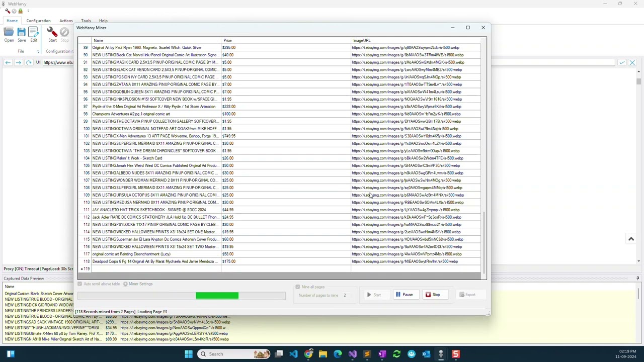The height and width of the screenshot is (362, 644).
Task: Open Visual Studio from taskbar
Action: point(352,354)
